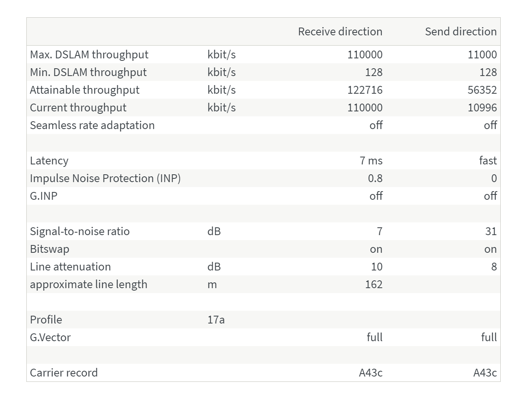Select the Receive direction column header

point(340,32)
